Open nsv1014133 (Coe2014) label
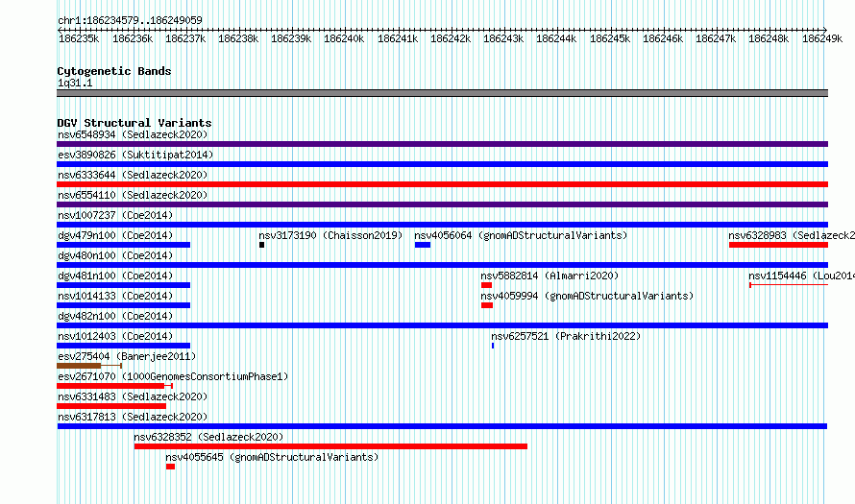The height and width of the screenshot is (504, 855). point(115,296)
